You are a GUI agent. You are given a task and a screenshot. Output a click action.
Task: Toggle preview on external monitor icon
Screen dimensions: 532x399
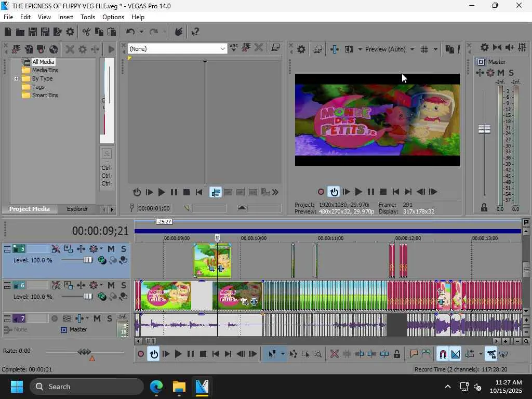[x=318, y=49]
